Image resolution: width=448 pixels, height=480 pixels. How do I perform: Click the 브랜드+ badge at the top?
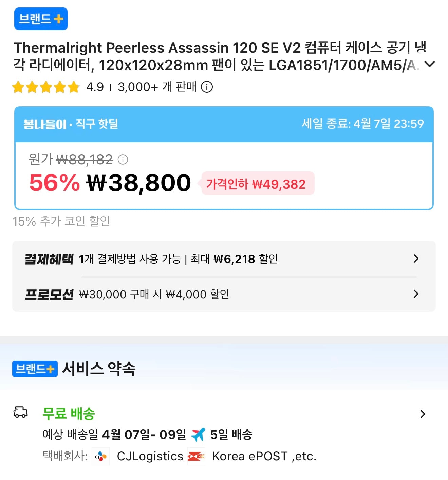tap(41, 19)
